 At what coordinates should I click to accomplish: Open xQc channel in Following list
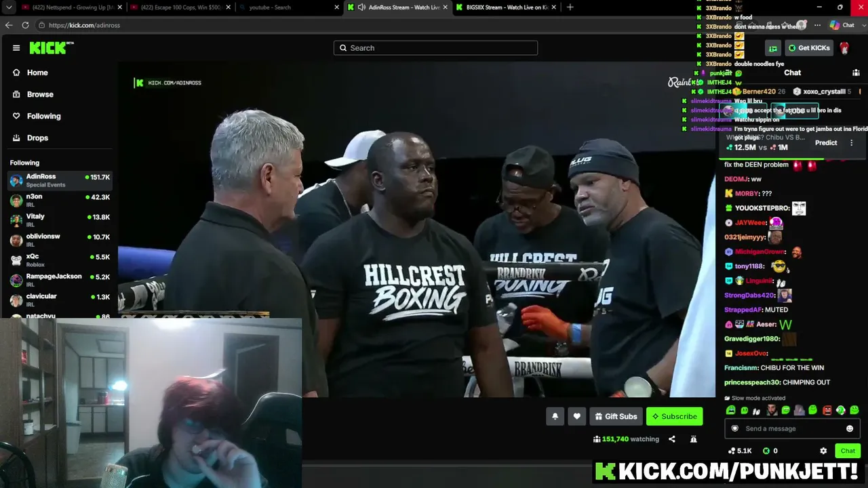(x=60, y=260)
